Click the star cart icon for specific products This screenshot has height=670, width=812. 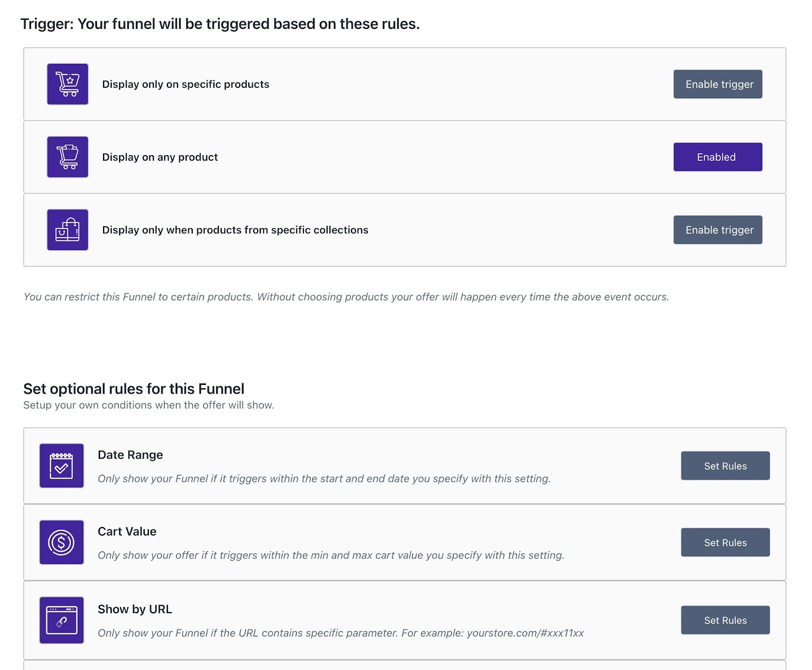tap(67, 84)
